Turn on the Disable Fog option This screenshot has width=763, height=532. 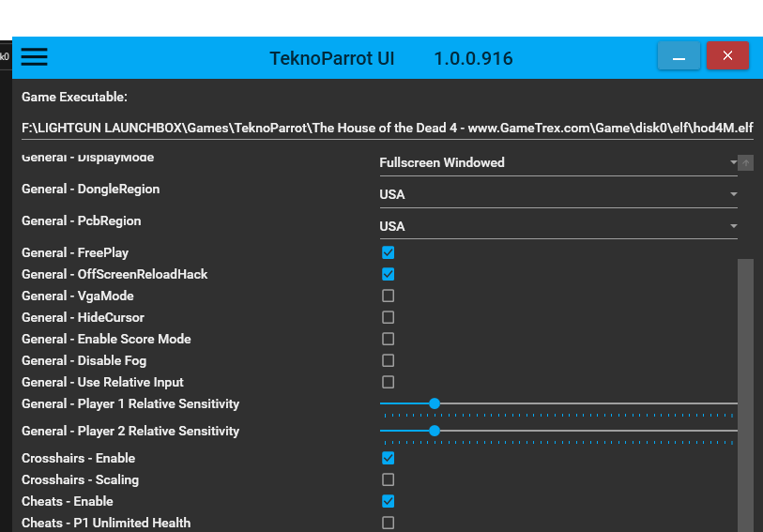389,361
